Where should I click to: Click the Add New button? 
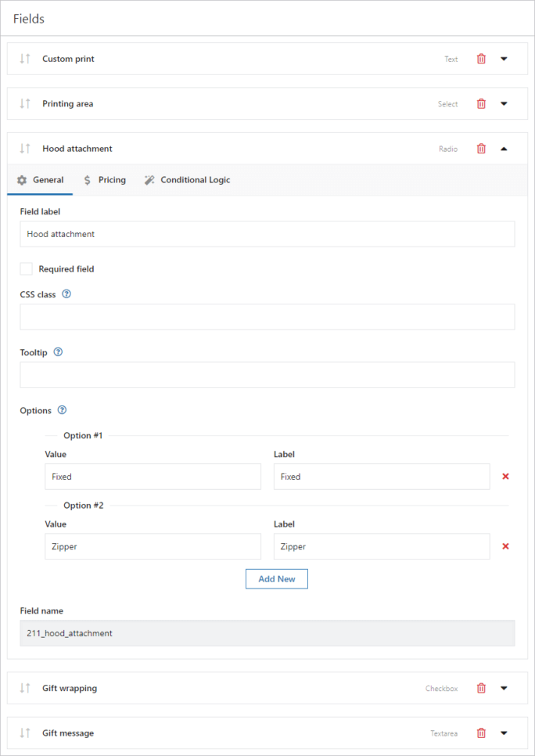(276, 578)
